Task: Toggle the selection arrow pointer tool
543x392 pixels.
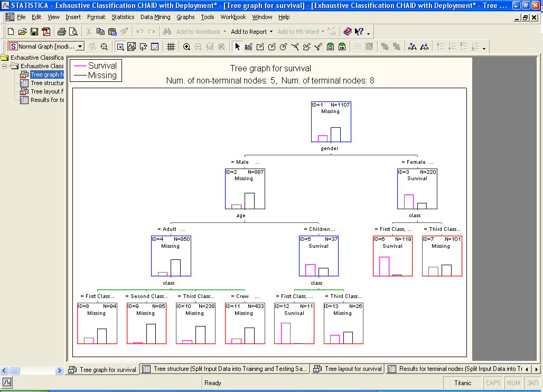Action: pyautogui.click(x=237, y=46)
